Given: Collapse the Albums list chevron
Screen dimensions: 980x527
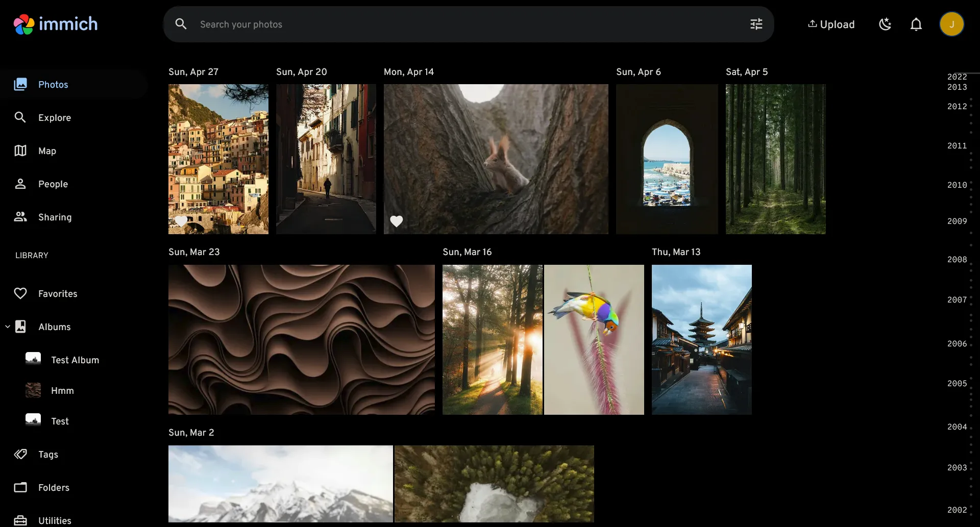Looking at the screenshot, I should click(x=8, y=327).
